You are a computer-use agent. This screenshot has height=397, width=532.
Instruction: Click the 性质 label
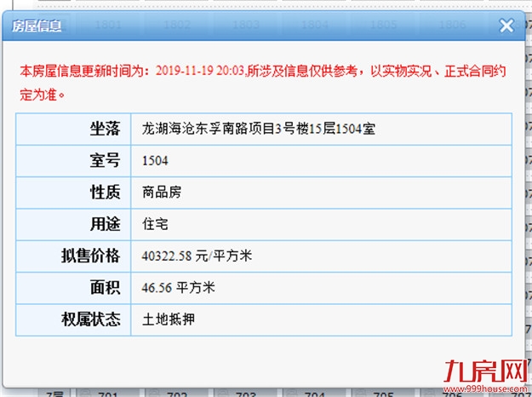105,193
